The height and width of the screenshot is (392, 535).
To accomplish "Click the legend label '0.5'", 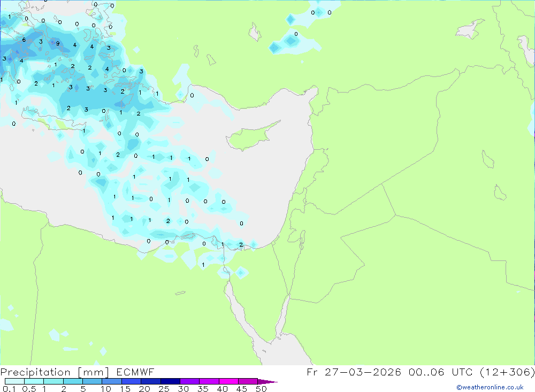I will 29,389.
